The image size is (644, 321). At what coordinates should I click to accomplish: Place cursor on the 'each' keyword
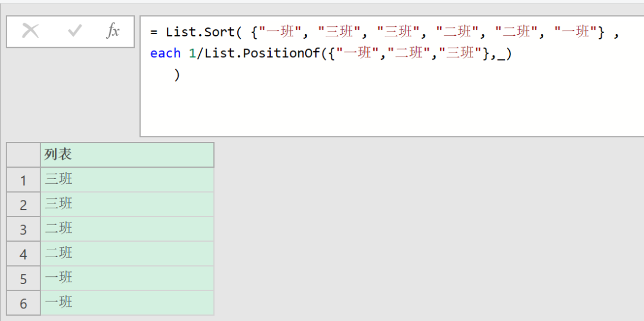[x=165, y=54]
